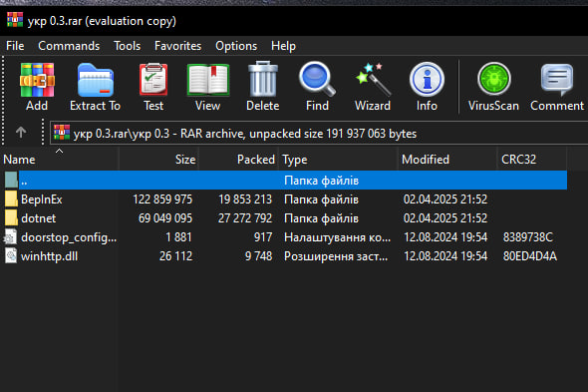This screenshot has width=588, height=392.
Task: Run the Test archive tool
Action: (153, 80)
